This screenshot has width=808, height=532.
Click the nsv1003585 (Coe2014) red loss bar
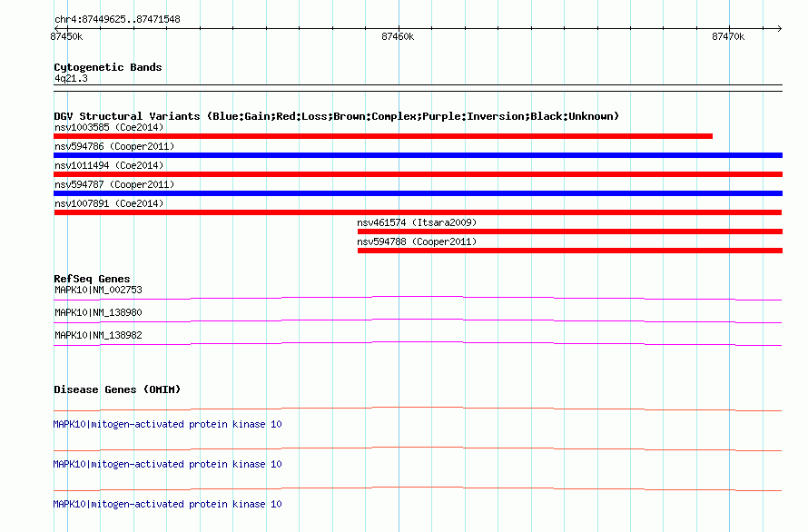[383, 136]
